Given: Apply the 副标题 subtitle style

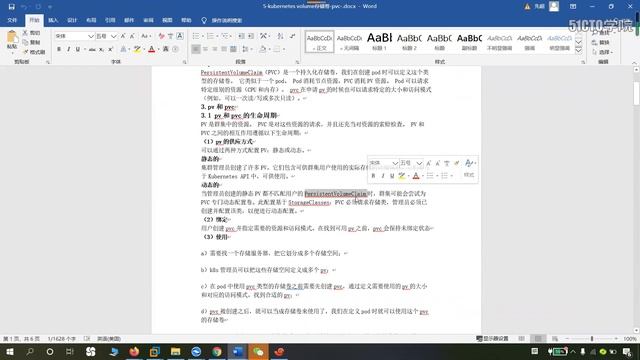Looking at the screenshot, I should [x=469, y=42].
